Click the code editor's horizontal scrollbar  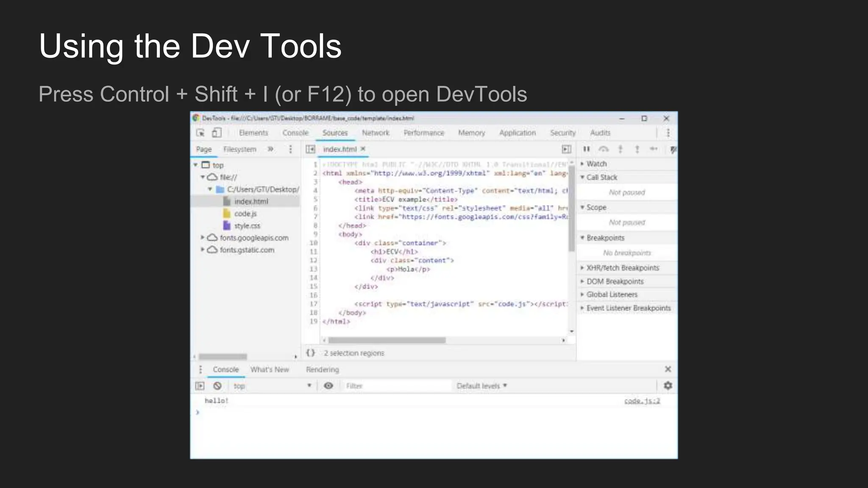(x=387, y=340)
